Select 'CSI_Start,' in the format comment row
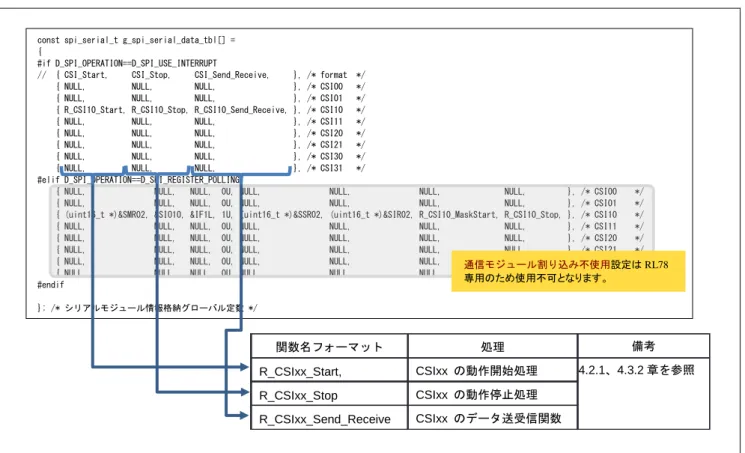 pos(86,75)
